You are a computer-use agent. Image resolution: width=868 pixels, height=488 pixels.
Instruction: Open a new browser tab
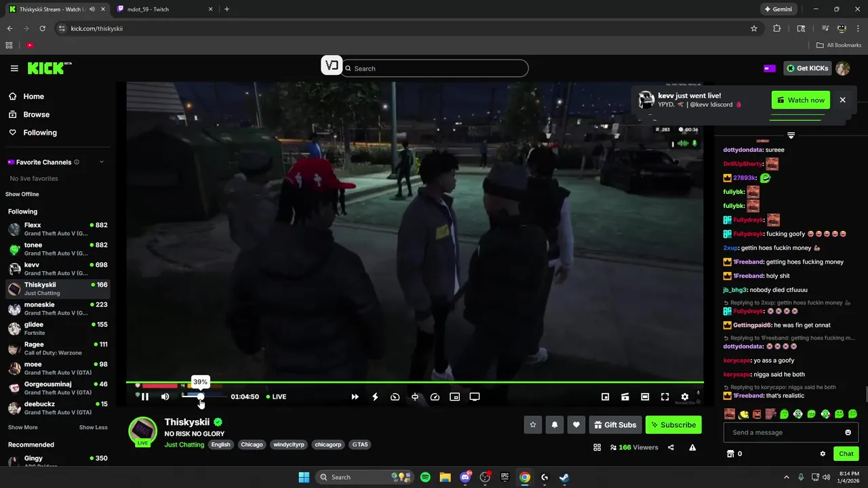coord(226,9)
